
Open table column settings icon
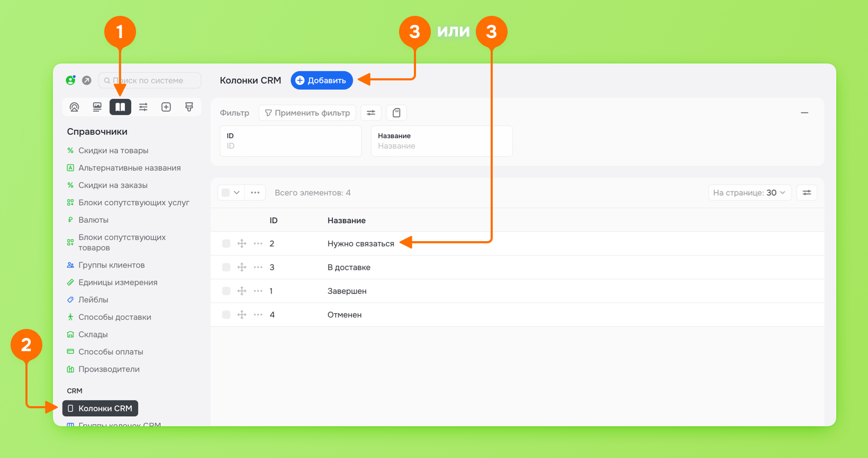[x=807, y=193]
